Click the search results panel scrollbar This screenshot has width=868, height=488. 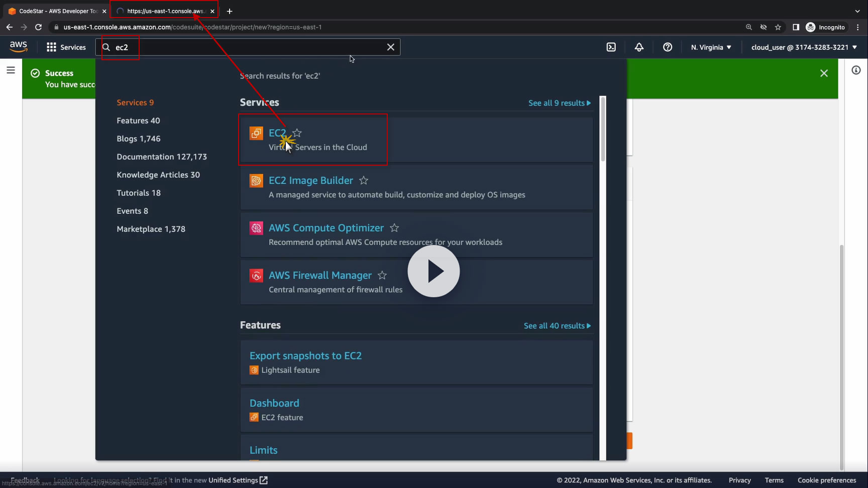pos(603,129)
